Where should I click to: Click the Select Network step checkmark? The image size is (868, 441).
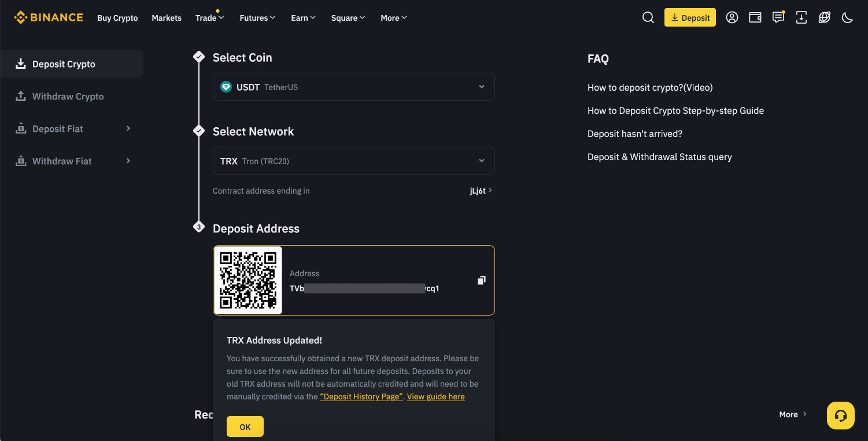tap(199, 131)
